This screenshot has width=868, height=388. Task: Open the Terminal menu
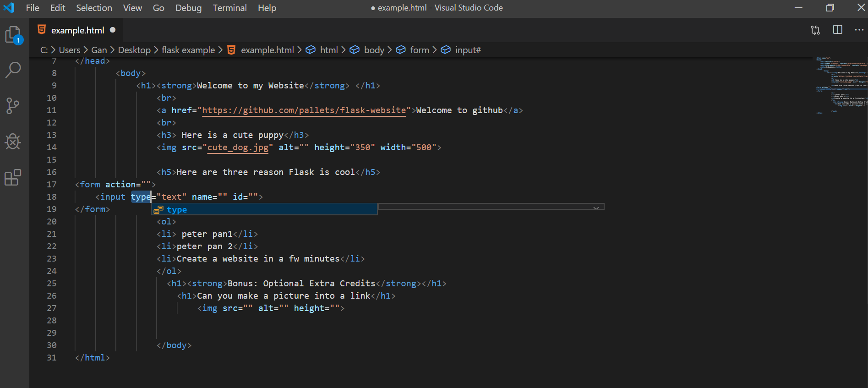tap(229, 8)
